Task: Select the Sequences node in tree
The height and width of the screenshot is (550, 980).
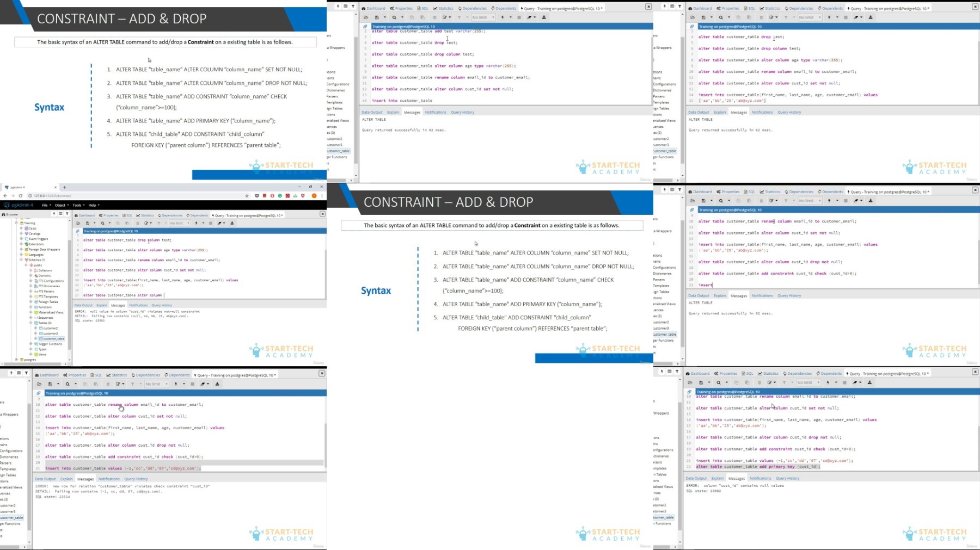Action: [x=46, y=318]
